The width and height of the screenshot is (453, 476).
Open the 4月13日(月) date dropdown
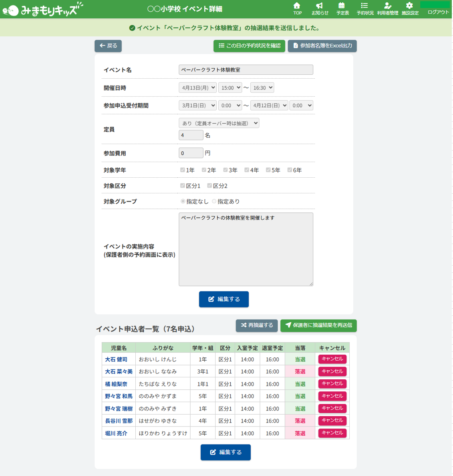coord(198,88)
